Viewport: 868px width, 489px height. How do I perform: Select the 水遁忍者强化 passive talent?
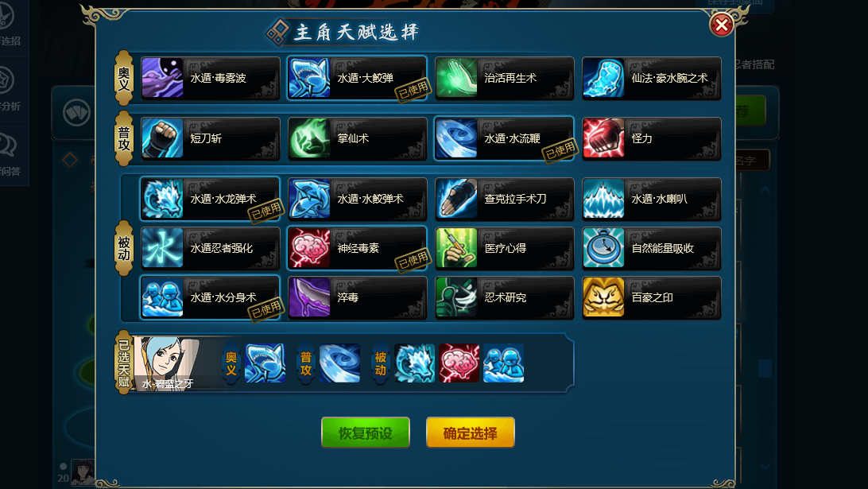pos(210,248)
